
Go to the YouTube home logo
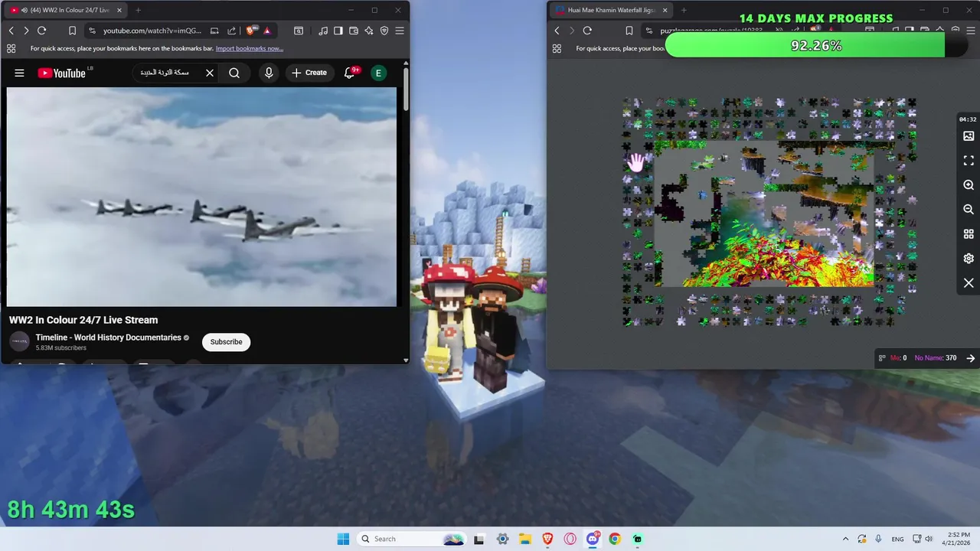[61, 73]
